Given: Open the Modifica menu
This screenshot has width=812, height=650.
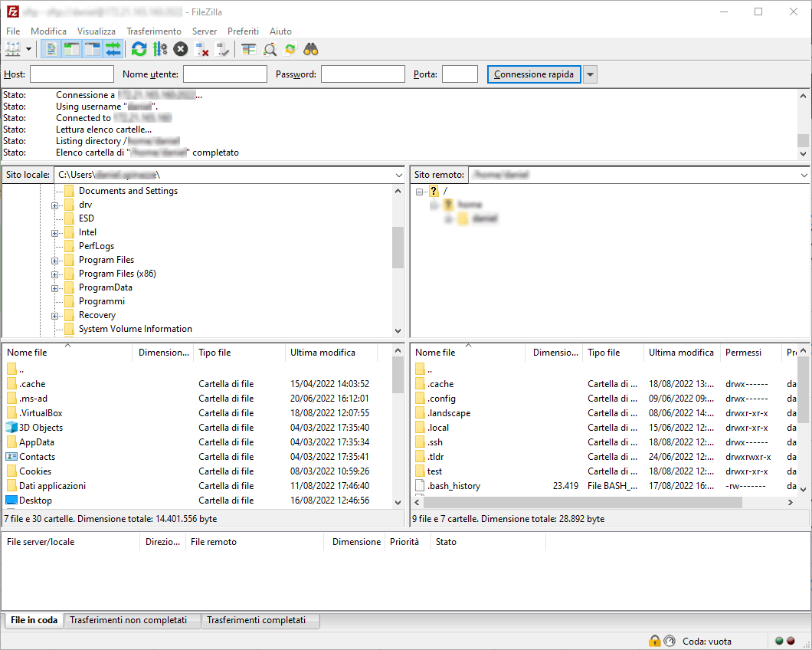Looking at the screenshot, I should 48,31.
